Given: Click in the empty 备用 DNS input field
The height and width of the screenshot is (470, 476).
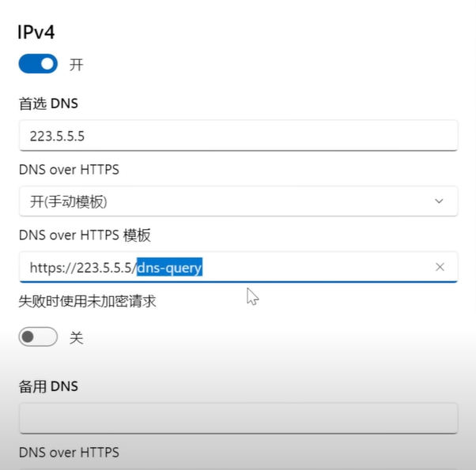Looking at the screenshot, I should pos(238,418).
